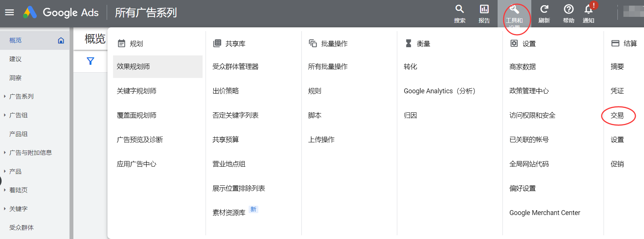Open 凭证 under billing
The width and height of the screenshot is (644, 239).
coord(617,91)
